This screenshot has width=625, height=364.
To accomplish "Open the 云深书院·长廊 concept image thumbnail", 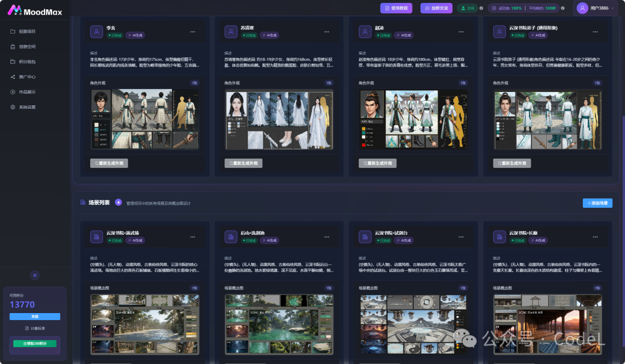I will 547,325.
